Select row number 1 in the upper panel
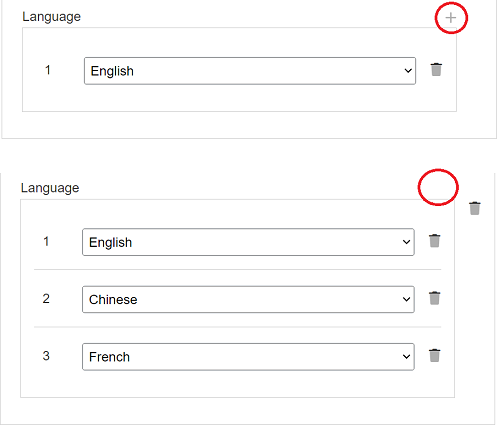Image resolution: width=499 pixels, height=427 pixels. point(48,70)
